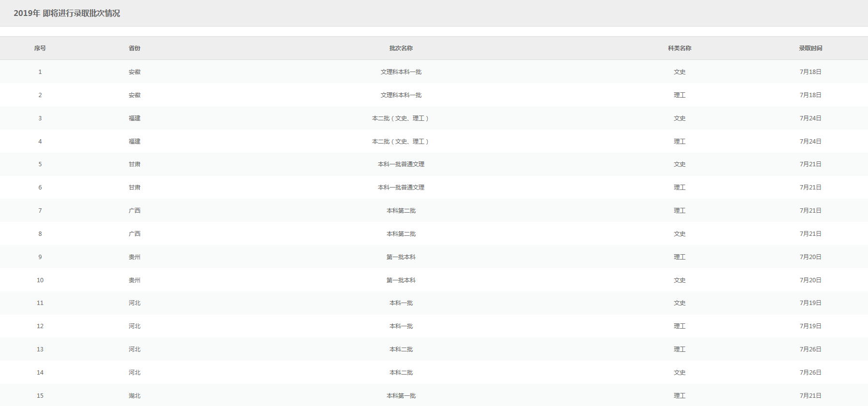Click 甘肃 province in row 6

point(134,188)
